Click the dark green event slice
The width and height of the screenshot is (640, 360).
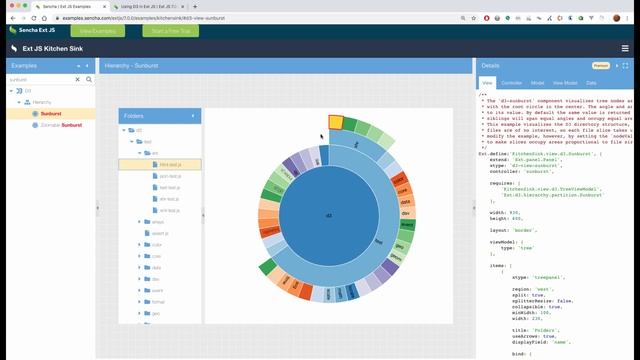tap(407, 224)
